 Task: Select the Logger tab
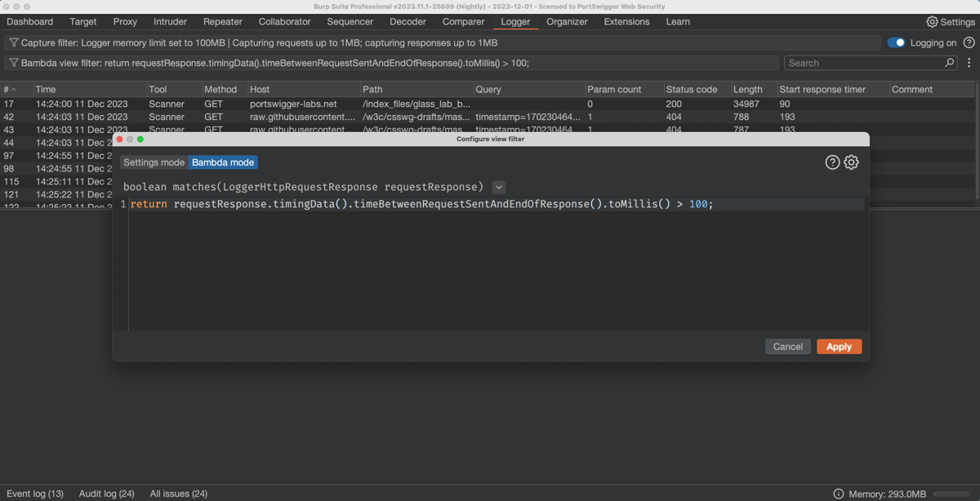coord(515,22)
